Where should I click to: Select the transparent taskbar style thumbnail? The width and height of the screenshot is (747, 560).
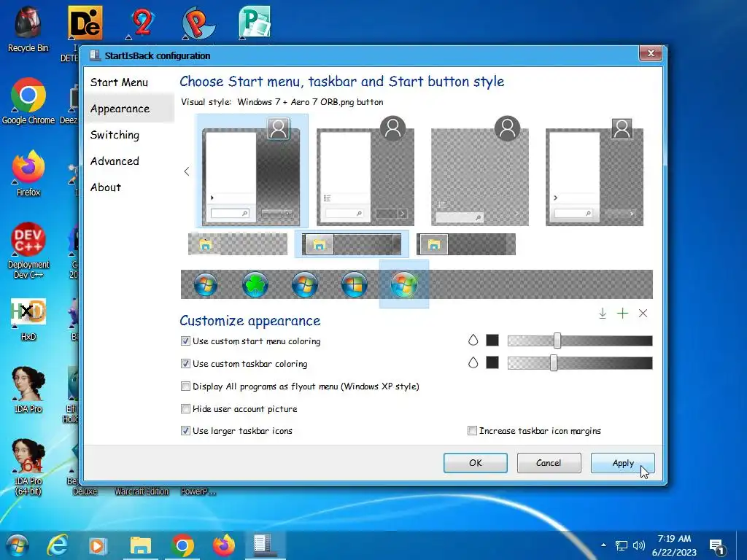[238, 244]
